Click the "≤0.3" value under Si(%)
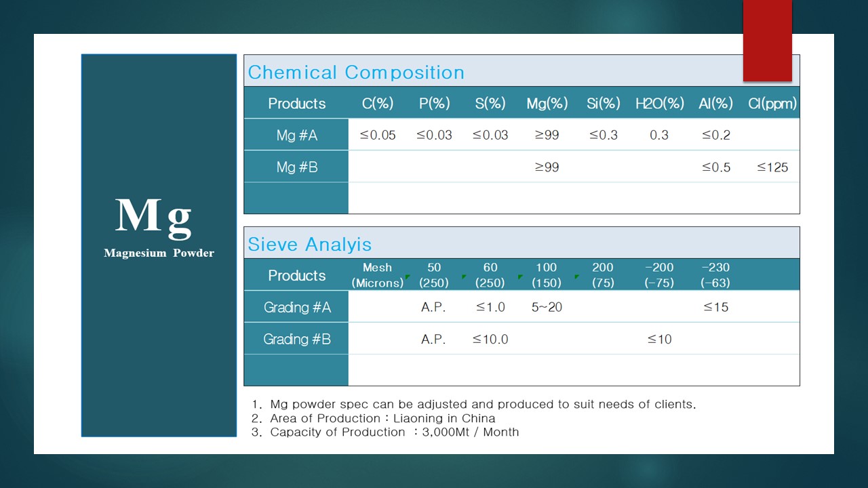The height and width of the screenshot is (488, 868). [x=604, y=135]
